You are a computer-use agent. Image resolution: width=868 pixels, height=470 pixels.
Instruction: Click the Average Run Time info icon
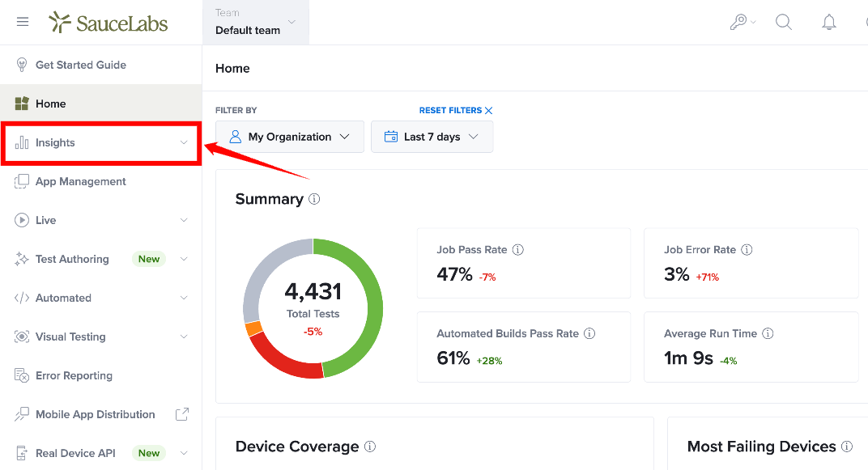[x=768, y=333]
